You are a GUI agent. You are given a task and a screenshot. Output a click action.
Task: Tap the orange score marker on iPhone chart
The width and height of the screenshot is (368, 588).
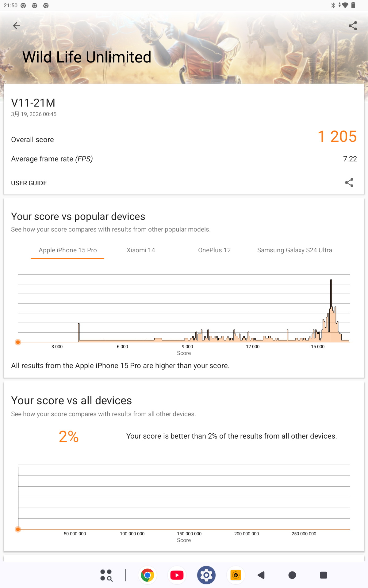tap(18, 342)
